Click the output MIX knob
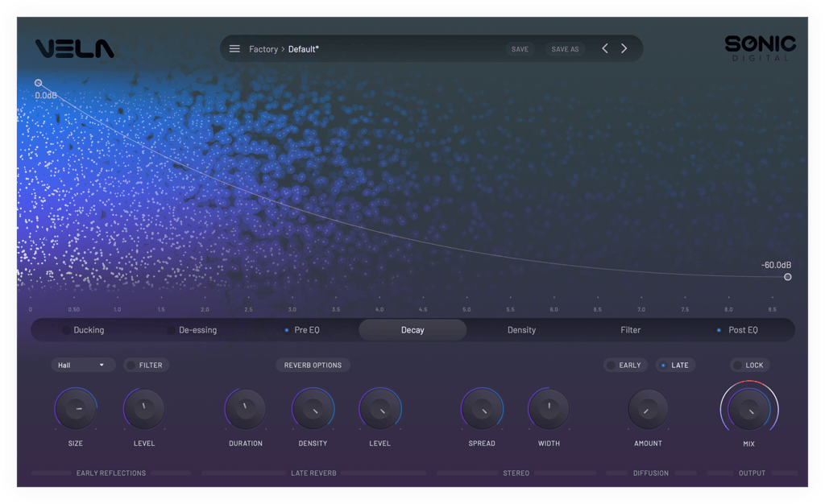 point(749,409)
